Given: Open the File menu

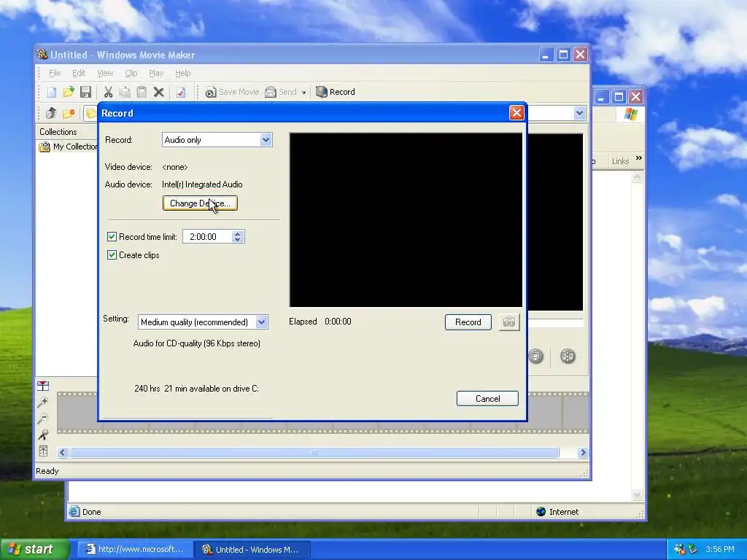Looking at the screenshot, I should tap(55, 74).
